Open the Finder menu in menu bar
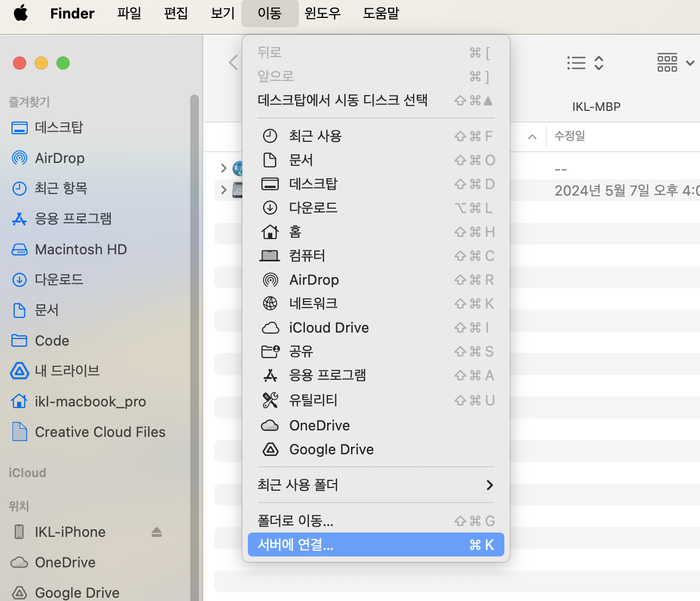The width and height of the screenshot is (700, 601). click(72, 13)
